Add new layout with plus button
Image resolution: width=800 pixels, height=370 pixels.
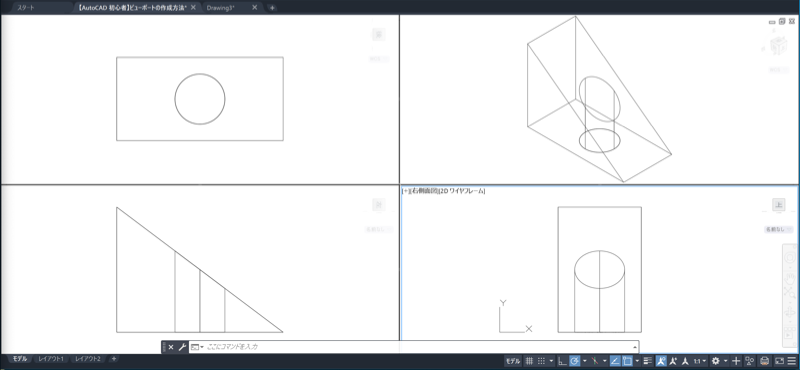[x=114, y=359]
